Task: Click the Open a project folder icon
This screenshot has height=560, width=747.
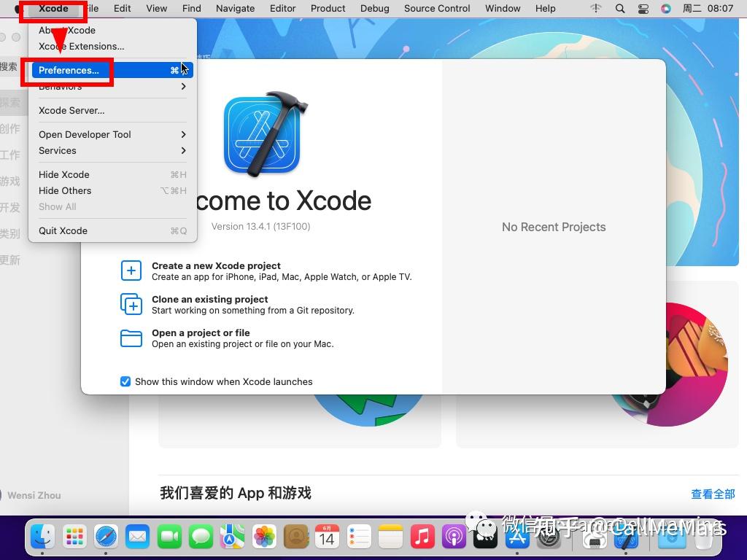Action: [x=131, y=338]
